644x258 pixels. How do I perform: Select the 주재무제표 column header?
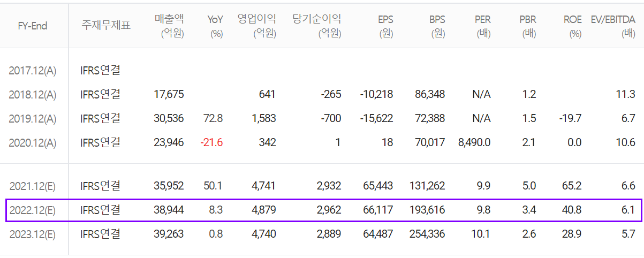click(x=106, y=25)
